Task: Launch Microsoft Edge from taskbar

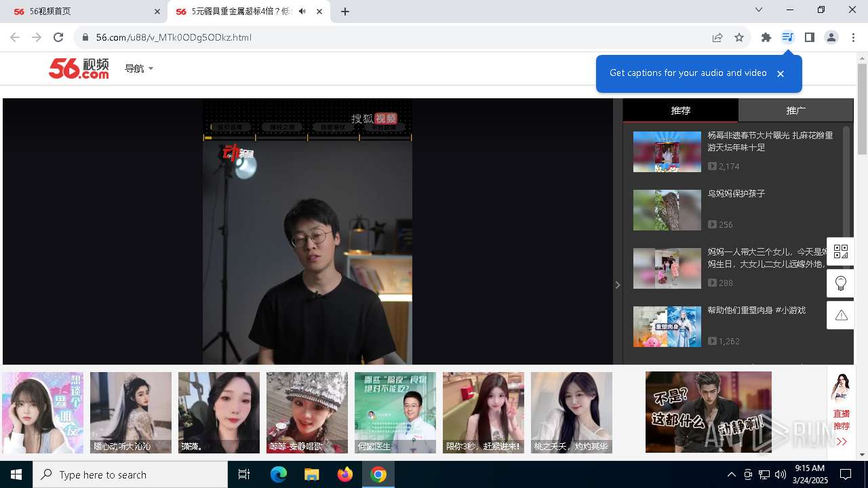Action: click(279, 474)
